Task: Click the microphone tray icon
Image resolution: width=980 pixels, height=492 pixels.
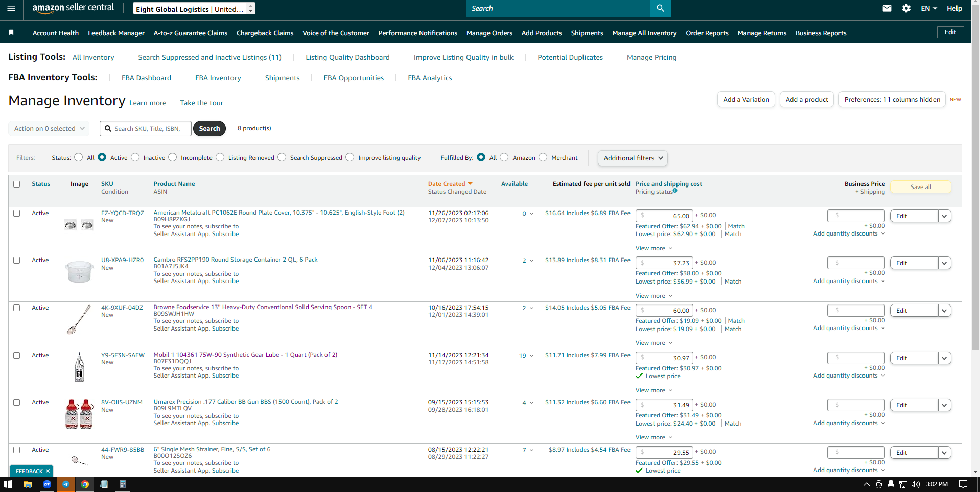Action: coord(891,484)
